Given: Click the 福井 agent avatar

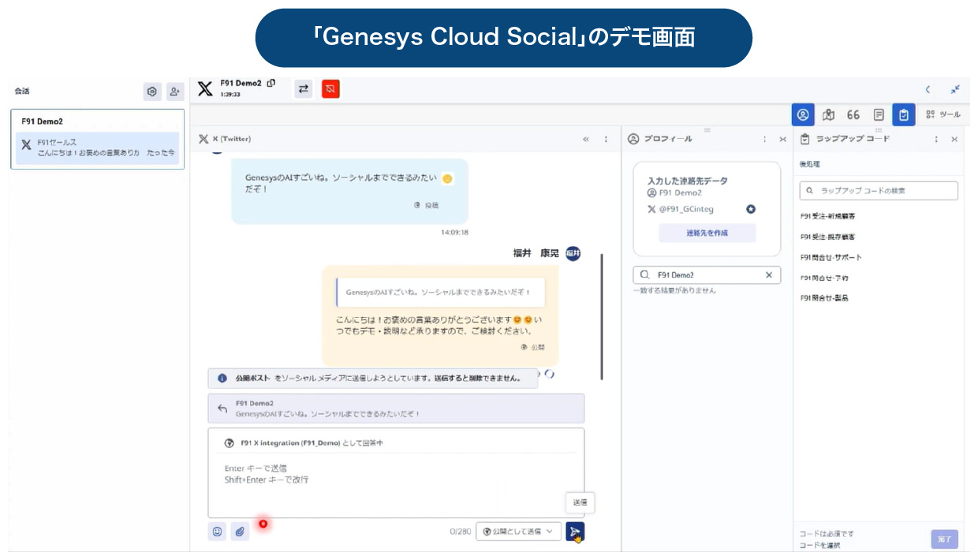Looking at the screenshot, I should point(573,253).
